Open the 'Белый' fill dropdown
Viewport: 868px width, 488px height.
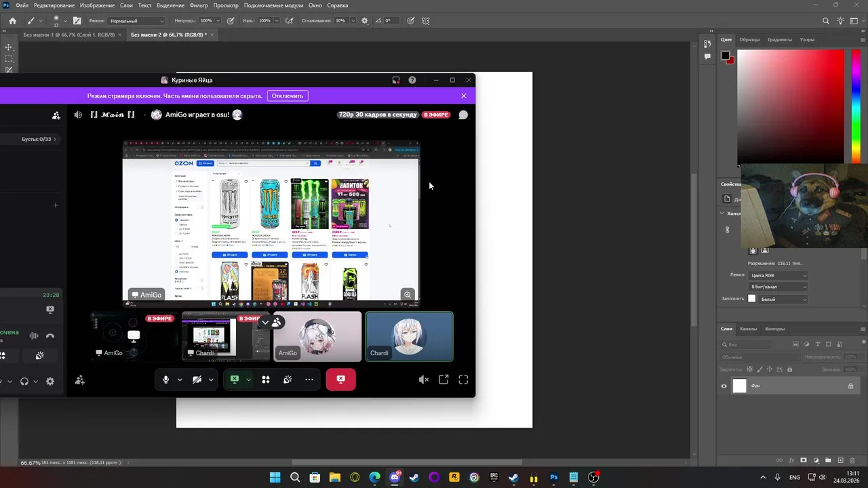coord(783,299)
